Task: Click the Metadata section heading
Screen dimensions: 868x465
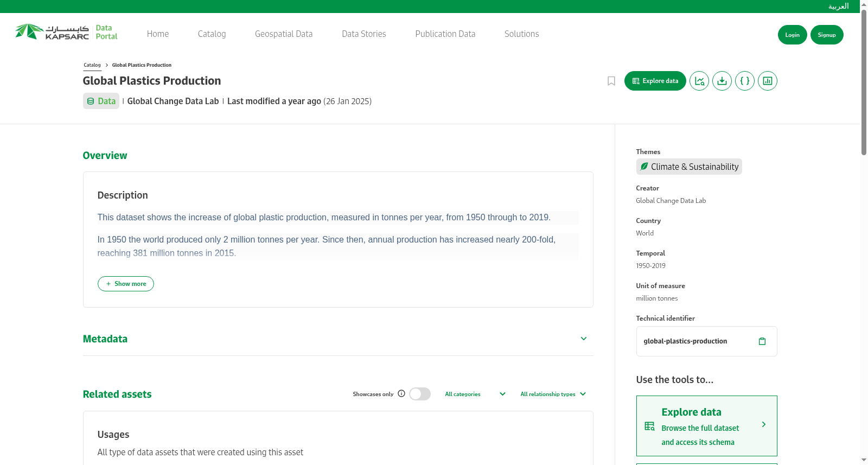Action: [105, 339]
